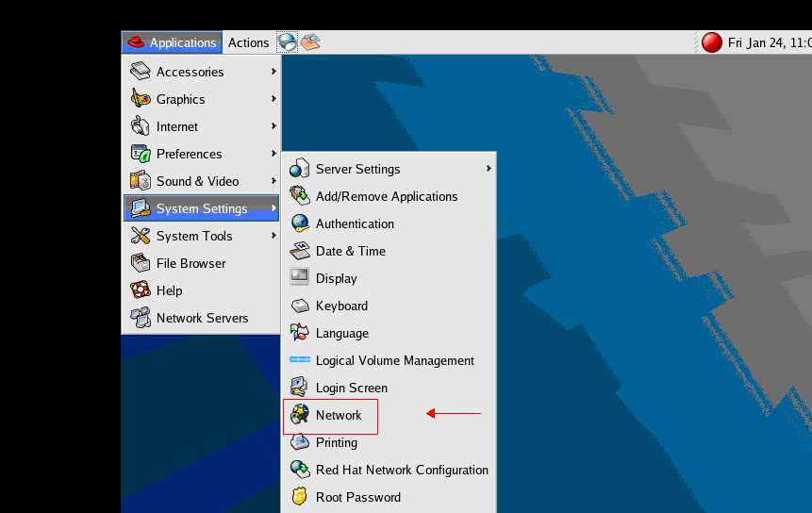Click the Red Hat Network Configuration icon
The image size is (812, 513).
(x=299, y=470)
